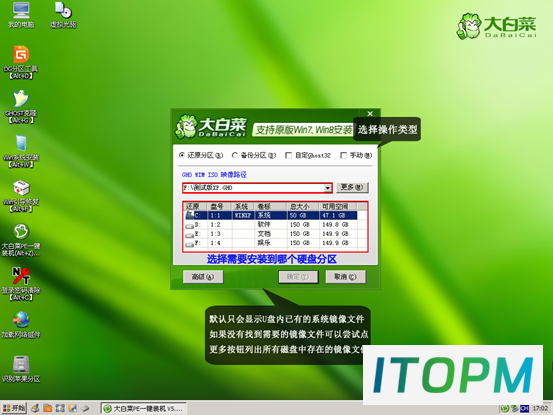Click the 更多 button
Image resolution: width=553 pixels, height=415 pixels.
click(x=352, y=187)
